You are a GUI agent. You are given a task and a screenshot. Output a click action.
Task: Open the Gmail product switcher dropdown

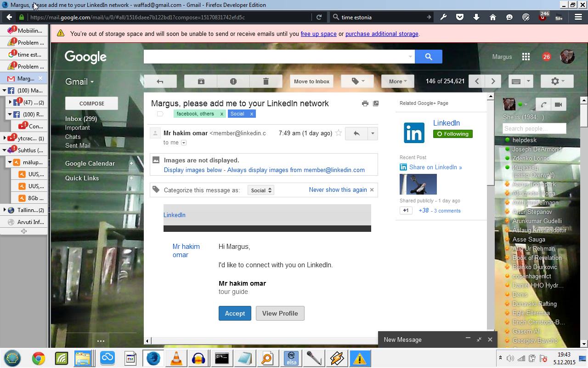coord(79,81)
